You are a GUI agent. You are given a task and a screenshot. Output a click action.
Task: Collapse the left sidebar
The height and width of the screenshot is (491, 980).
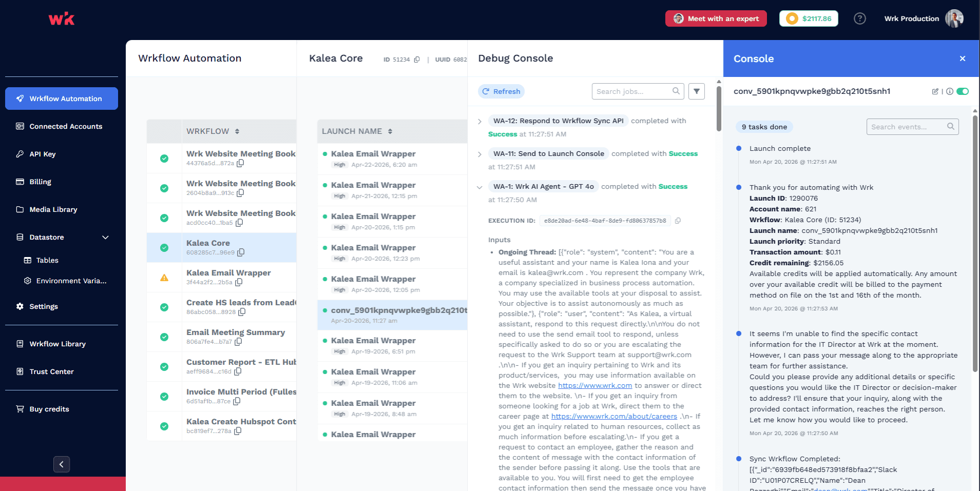[x=62, y=464]
